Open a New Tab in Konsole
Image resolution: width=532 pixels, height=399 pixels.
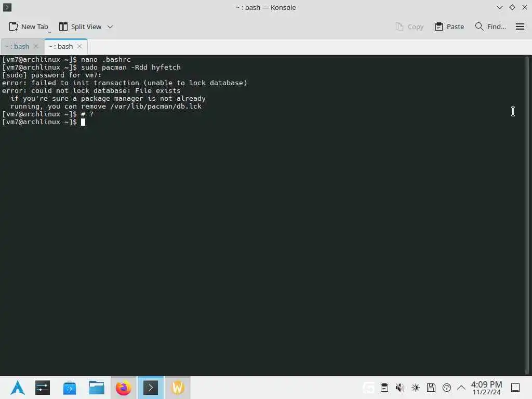coord(29,27)
